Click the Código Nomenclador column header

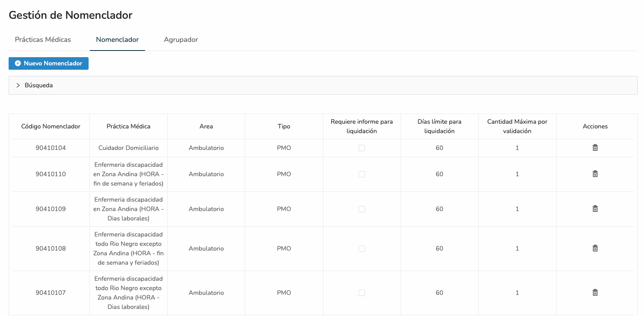[x=51, y=126]
